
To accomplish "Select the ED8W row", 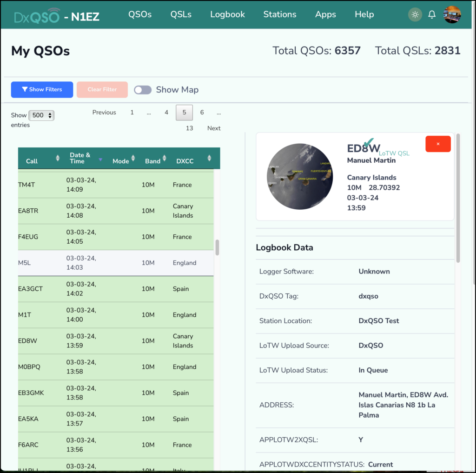I will coord(116,341).
